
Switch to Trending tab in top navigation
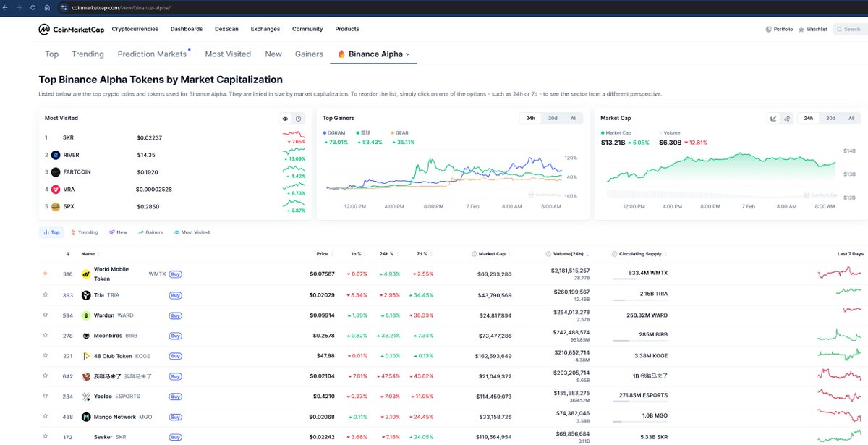tap(88, 54)
